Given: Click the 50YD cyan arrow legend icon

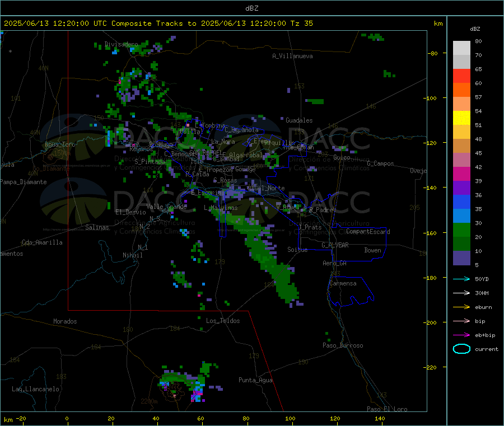Looking at the screenshot, I should (461, 279).
